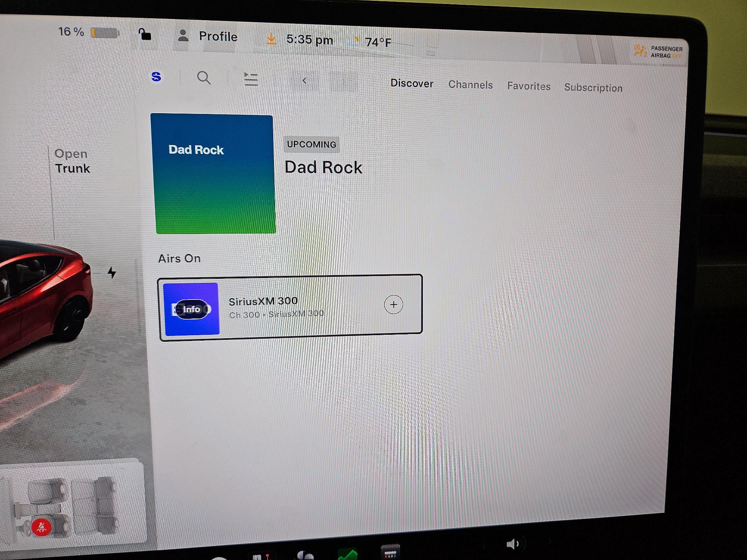
Task: Tap the charging bolt icon by car
Action: pos(112,272)
